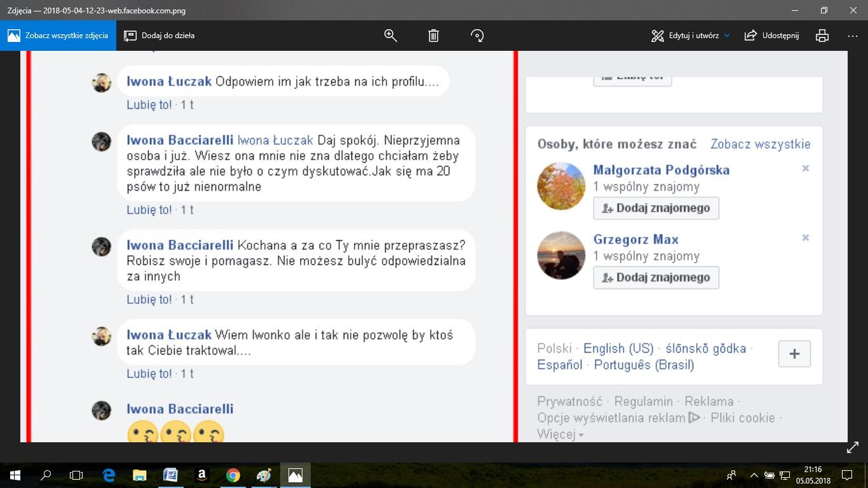Click Dodaj do dzieła in toolbar
This screenshot has height=488, width=868.
tap(159, 36)
